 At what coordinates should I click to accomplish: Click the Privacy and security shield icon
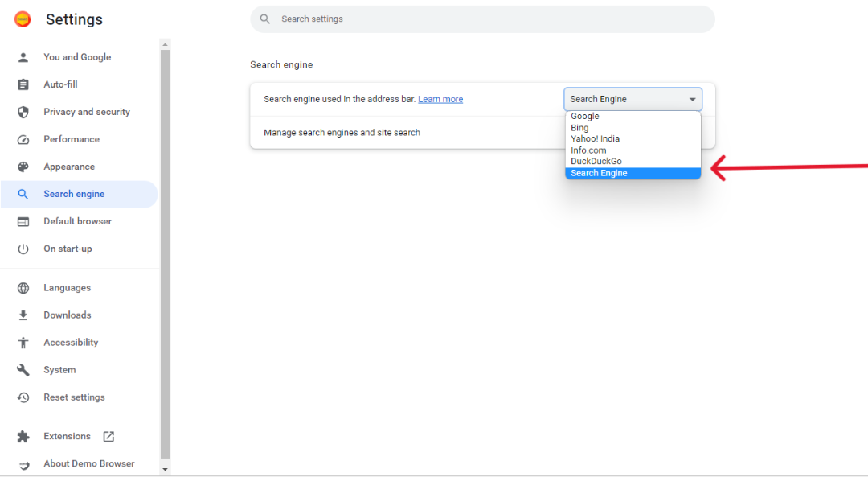click(x=23, y=112)
